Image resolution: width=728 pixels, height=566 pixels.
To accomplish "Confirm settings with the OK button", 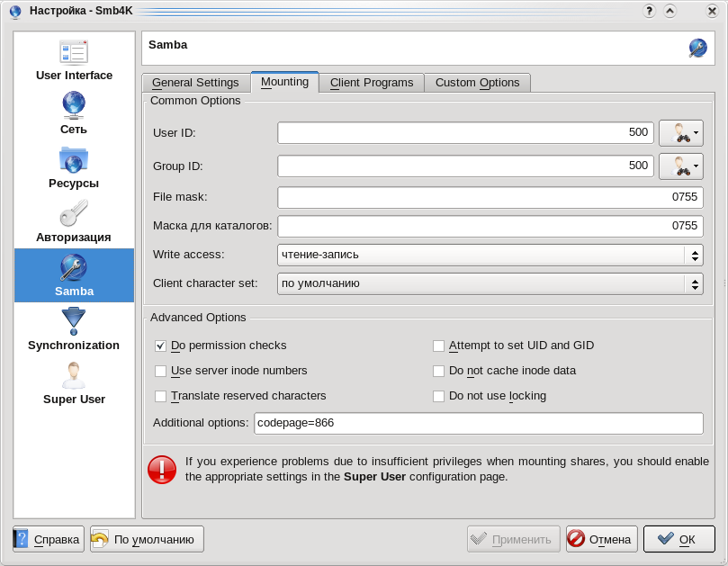I will (679, 539).
